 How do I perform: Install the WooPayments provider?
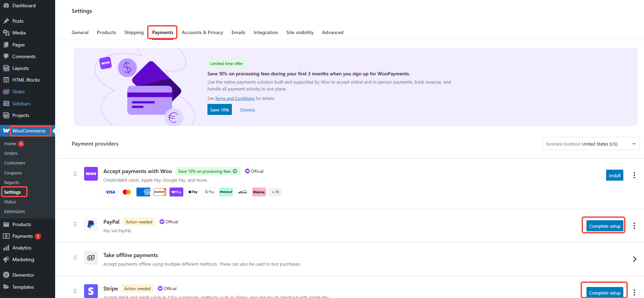pyautogui.click(x=614, y=175)
